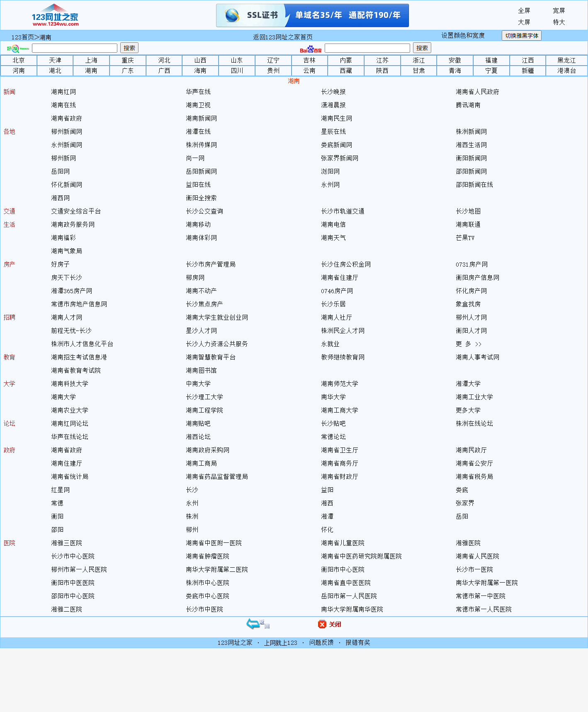Open the 湖南红网 news link

(63, 92)
